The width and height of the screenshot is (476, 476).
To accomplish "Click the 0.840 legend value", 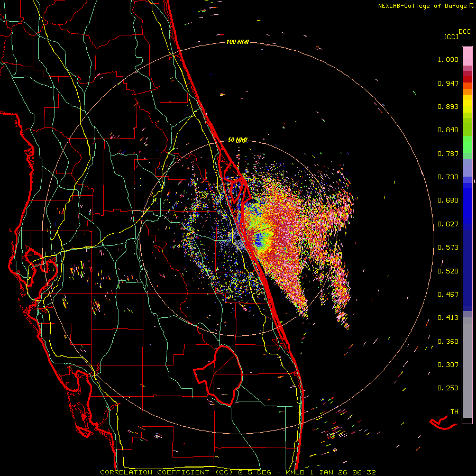I will tap(448, 130).
